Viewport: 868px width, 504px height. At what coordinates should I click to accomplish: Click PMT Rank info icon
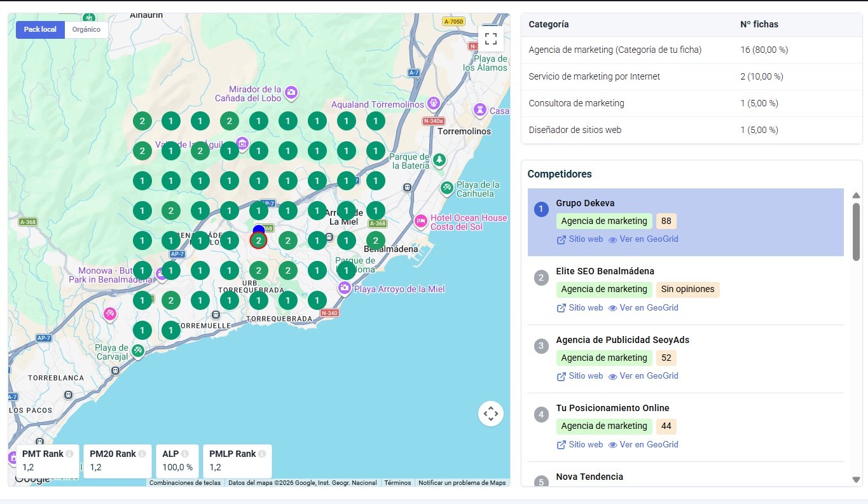(x=69, y=454)
